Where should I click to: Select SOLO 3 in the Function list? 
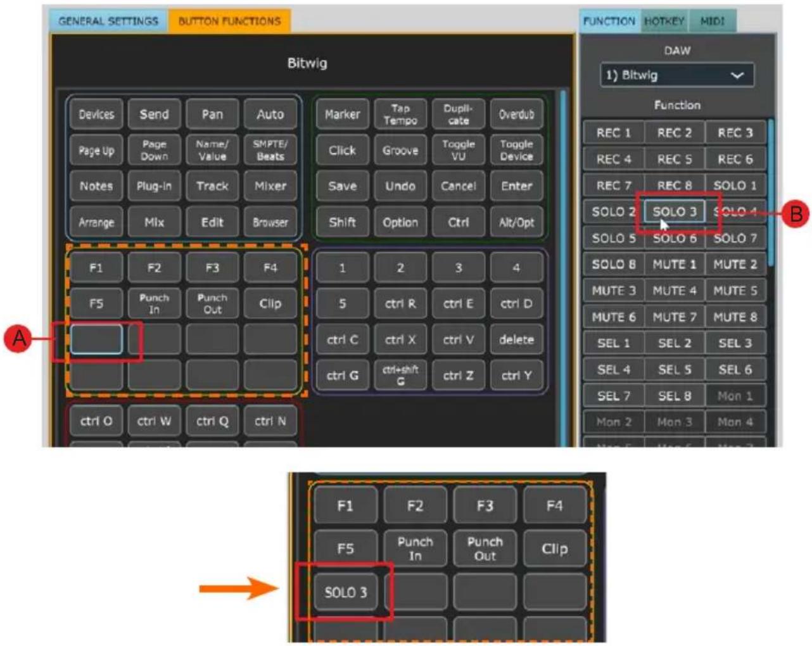(x=675, y=212)
